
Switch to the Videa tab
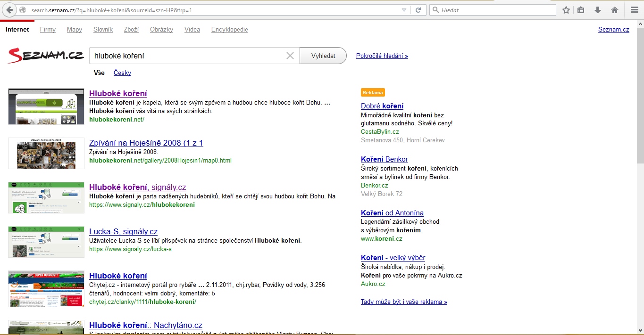[192, 29]
